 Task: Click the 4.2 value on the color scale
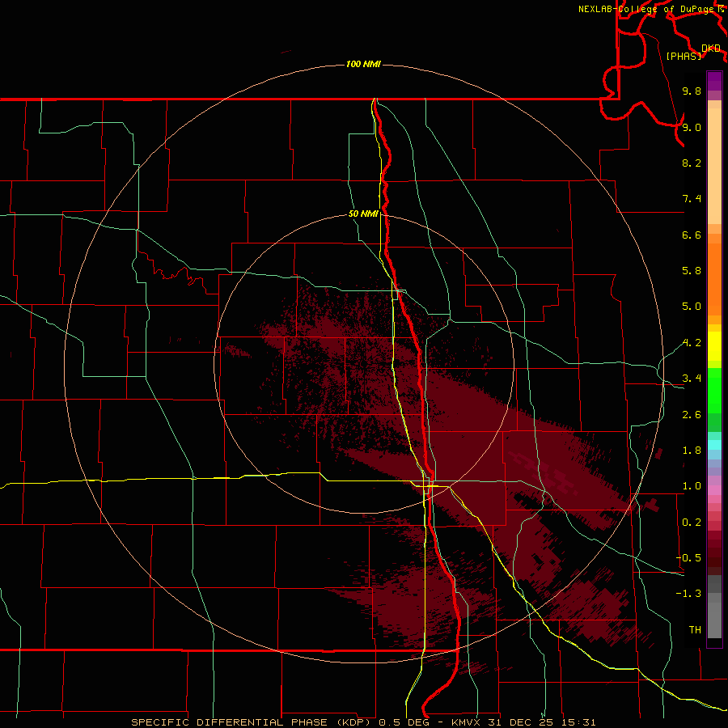click(x=692, y=343)
